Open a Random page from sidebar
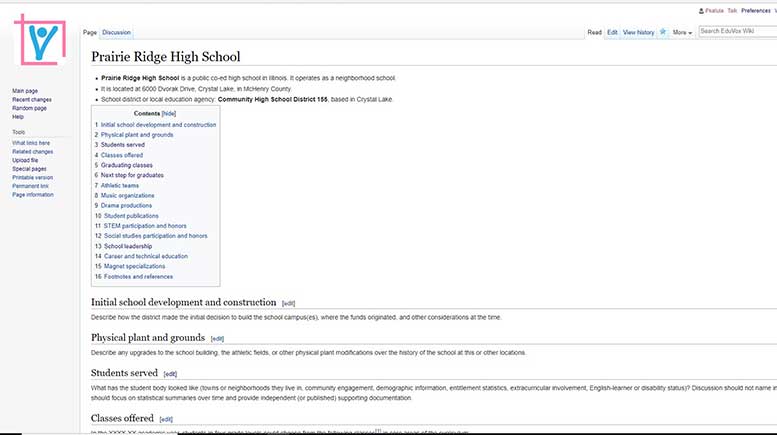 [x=31, y=108]
